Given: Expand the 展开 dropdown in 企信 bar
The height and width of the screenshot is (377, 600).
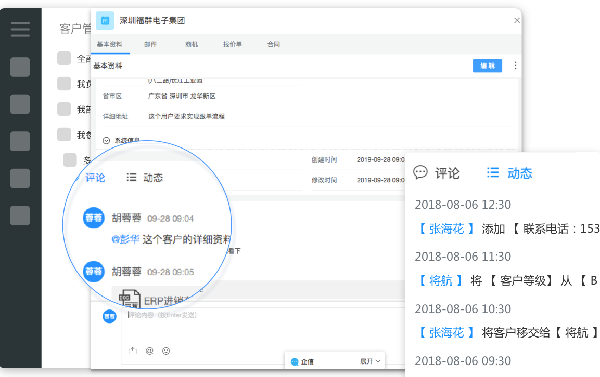Looking at the screenshot, I should (370, 361).
